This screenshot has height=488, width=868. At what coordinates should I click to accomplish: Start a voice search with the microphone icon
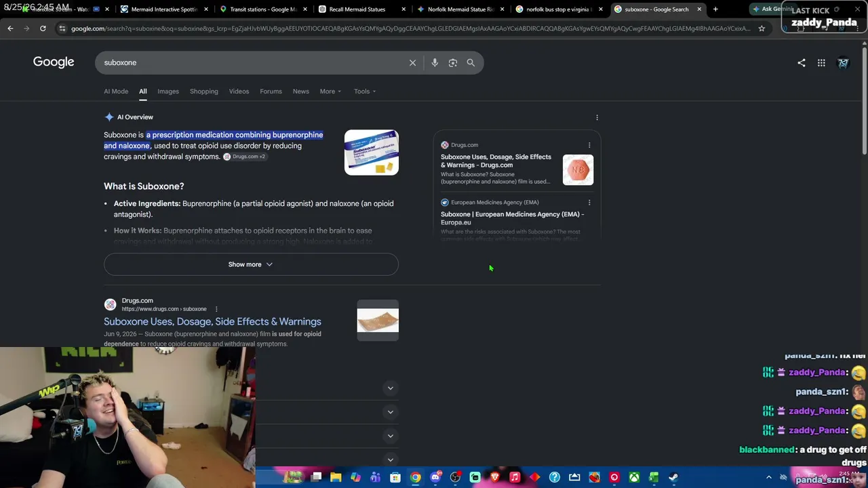tap(435, 62)
